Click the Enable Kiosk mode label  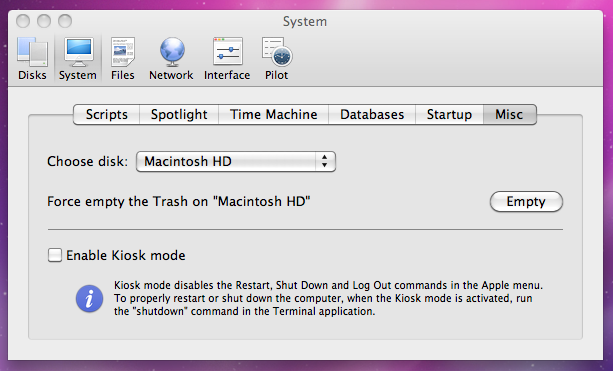[x=126, y=255]
